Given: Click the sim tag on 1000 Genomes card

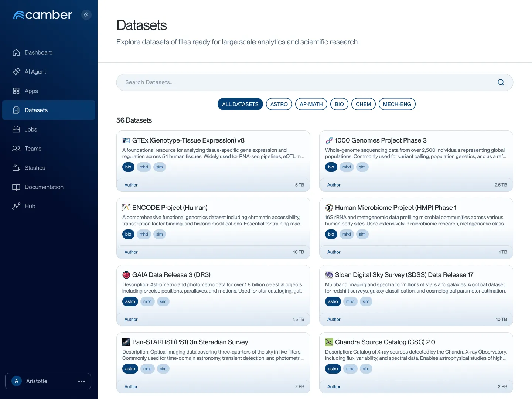Looking at the screenshot, I should pos(362,167).
